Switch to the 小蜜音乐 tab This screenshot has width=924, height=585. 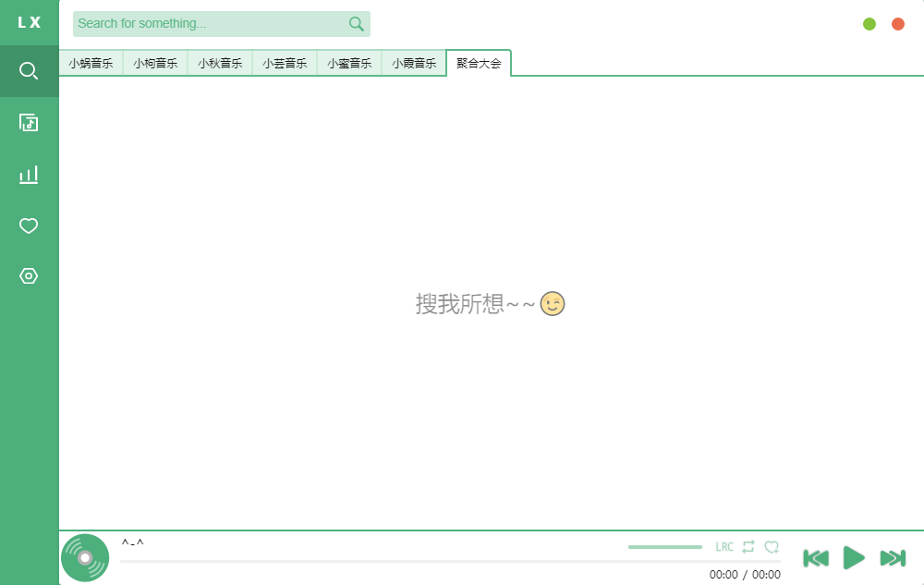(x=348, y=63)
